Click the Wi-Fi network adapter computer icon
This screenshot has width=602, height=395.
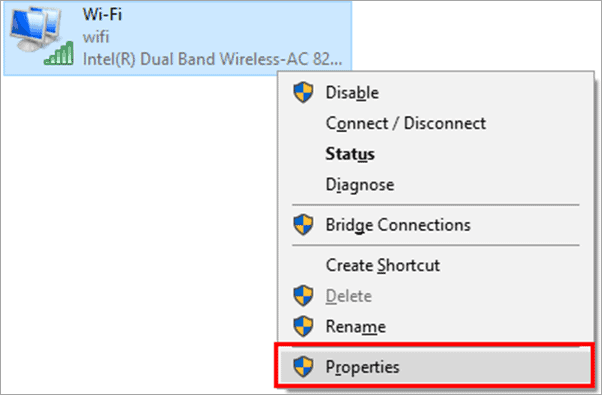[35, 30]
